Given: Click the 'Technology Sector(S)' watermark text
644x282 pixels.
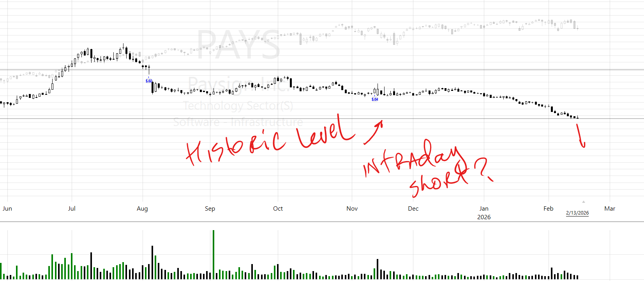Looking at the screenshot, I should click(238, 106).
